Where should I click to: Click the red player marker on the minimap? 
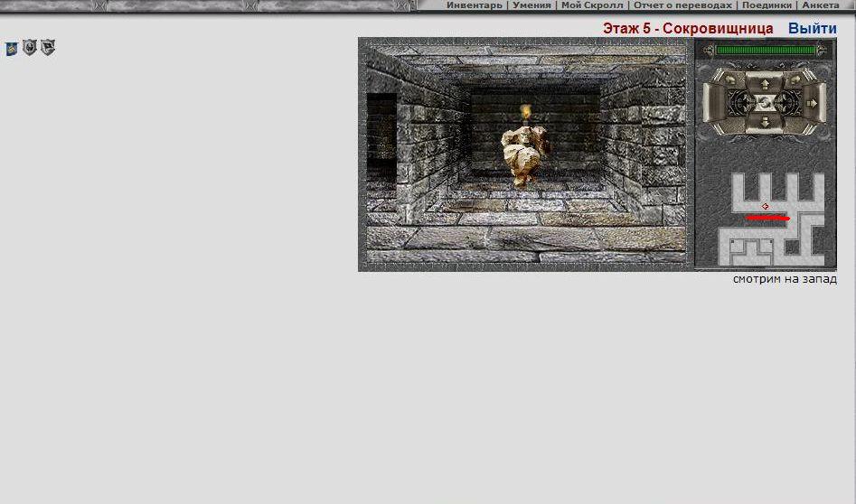coord(765,206)
